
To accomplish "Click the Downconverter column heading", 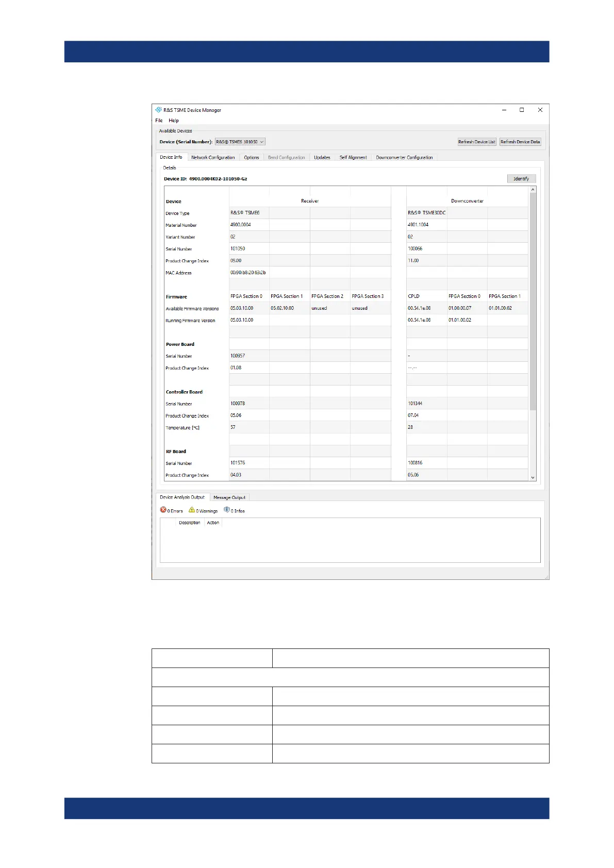I will pos(467,201).
